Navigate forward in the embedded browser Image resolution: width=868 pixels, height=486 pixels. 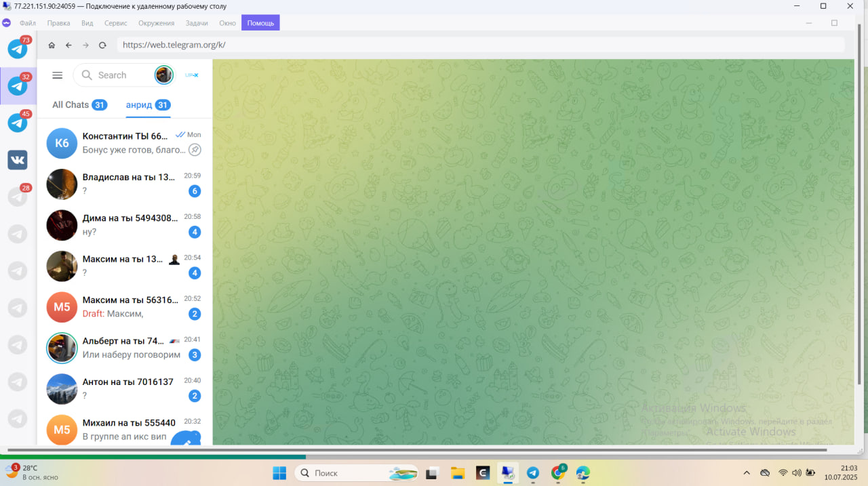pos(85,45)
